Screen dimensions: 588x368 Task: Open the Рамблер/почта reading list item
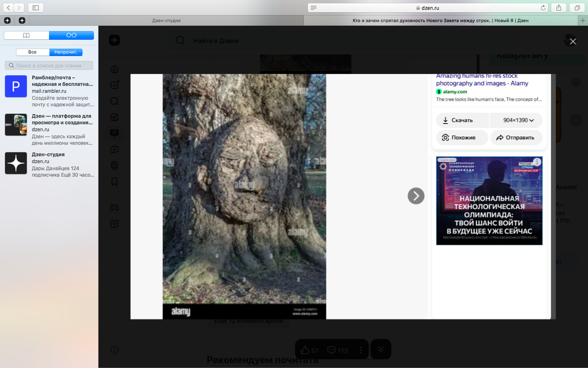[x=49, y=91]
